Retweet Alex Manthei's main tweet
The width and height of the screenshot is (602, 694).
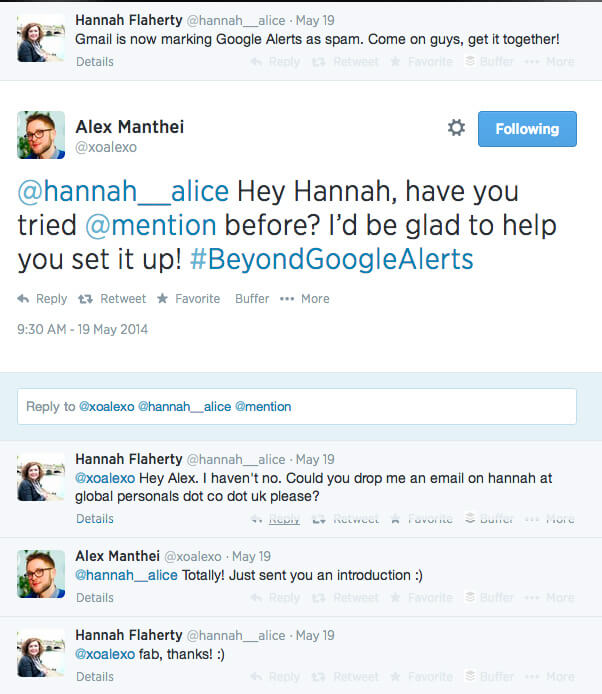pos(112,299)
